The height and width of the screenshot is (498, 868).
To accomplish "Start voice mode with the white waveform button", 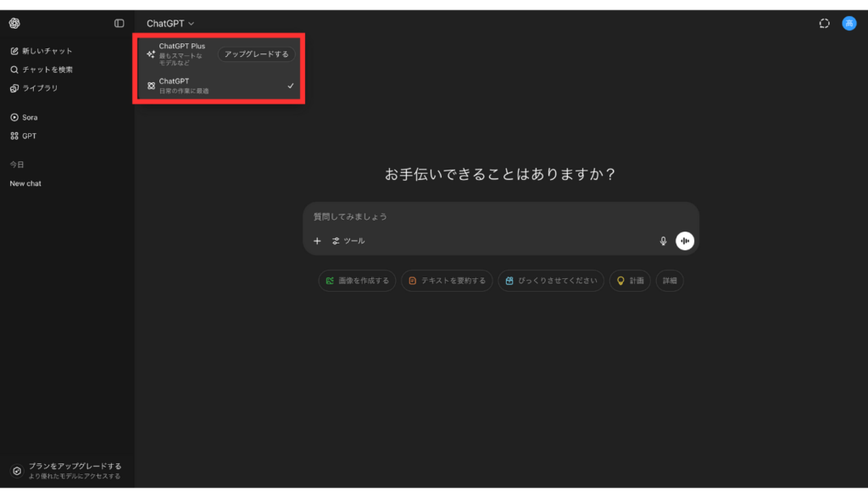I will [x=685, y=241].
